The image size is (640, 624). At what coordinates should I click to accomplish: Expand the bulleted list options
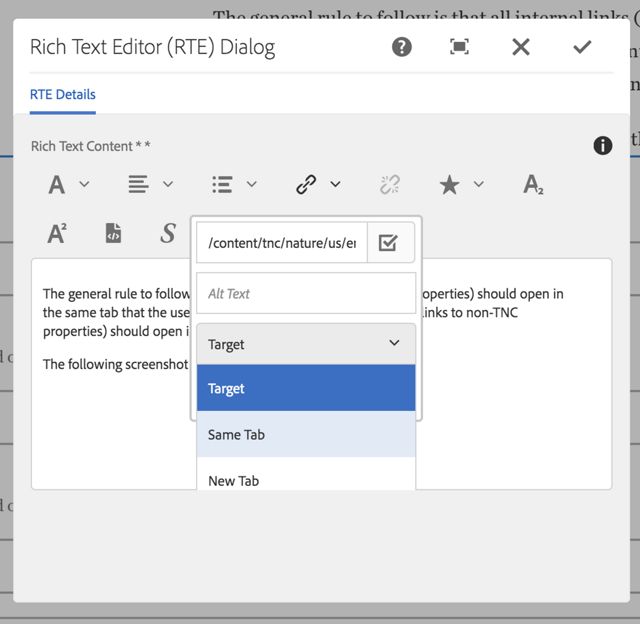coord(234,184)
